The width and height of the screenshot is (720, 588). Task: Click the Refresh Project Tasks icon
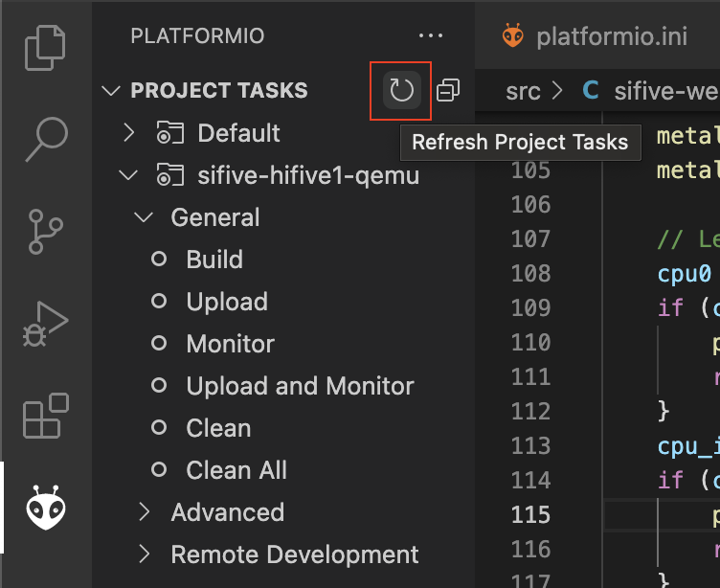(x=402, y=90)
